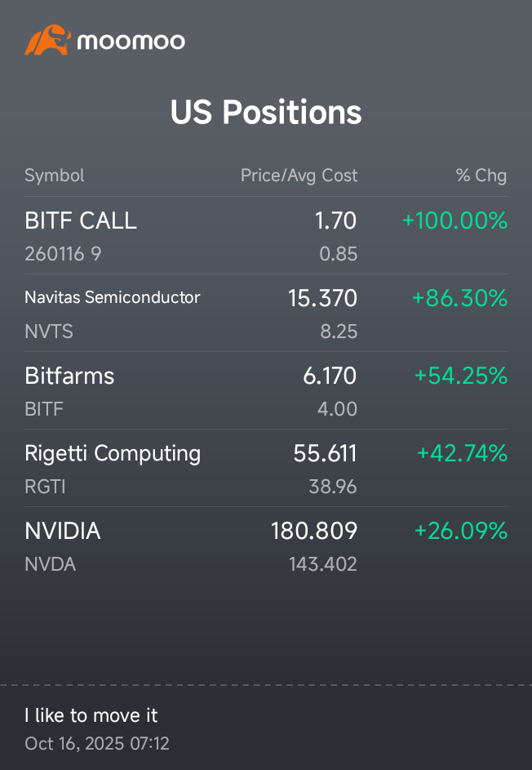This screenshot has height=770, width=532.
Task: Select the 260116 9 option contract label
Action: [x=63, y=254]
